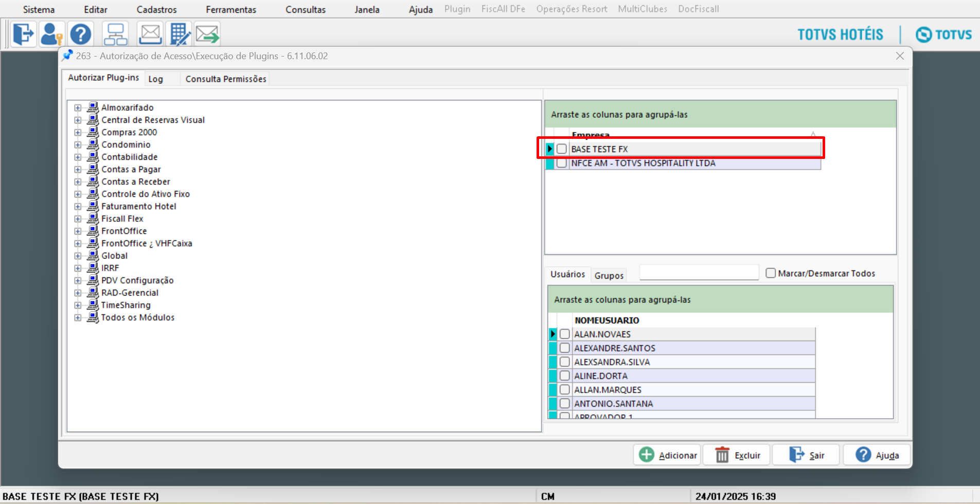This screenshot has width=980, height=504.
Task: Check the ALAN.NOVAES user checkbox
Action: [x=565, y=334]
